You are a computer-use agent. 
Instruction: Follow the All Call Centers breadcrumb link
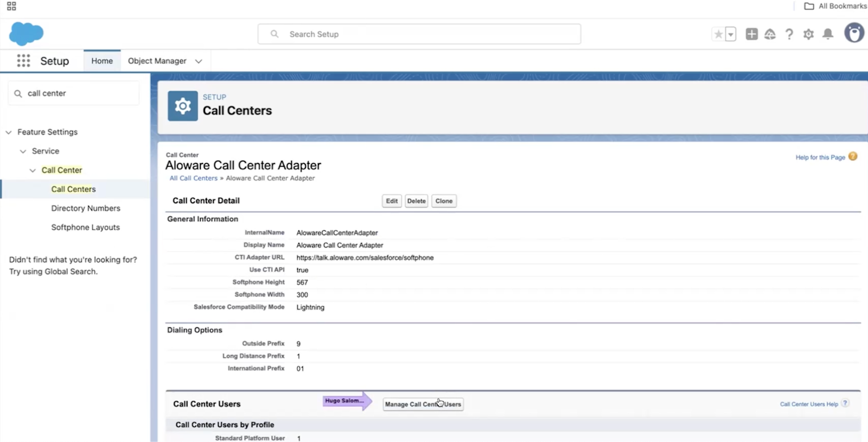point(194,178)
